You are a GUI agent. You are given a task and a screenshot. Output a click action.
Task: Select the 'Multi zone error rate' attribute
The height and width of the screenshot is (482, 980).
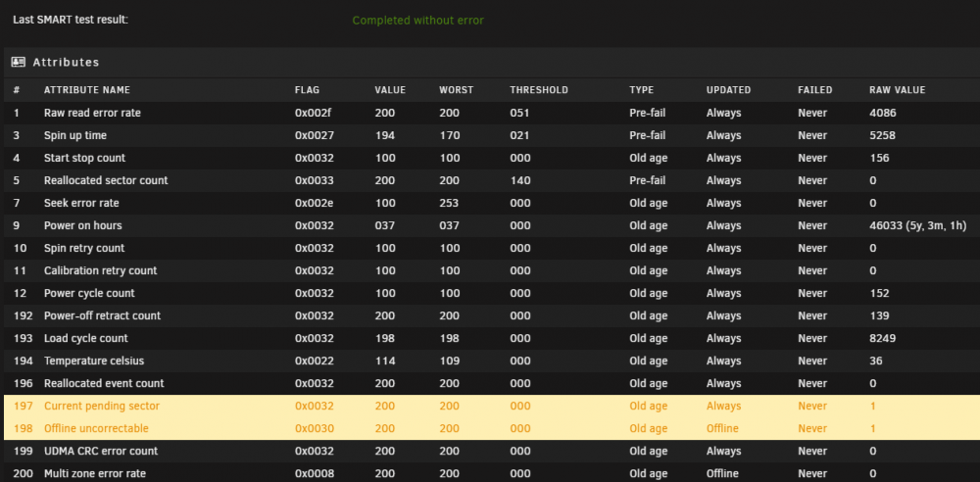click(95, 473)
